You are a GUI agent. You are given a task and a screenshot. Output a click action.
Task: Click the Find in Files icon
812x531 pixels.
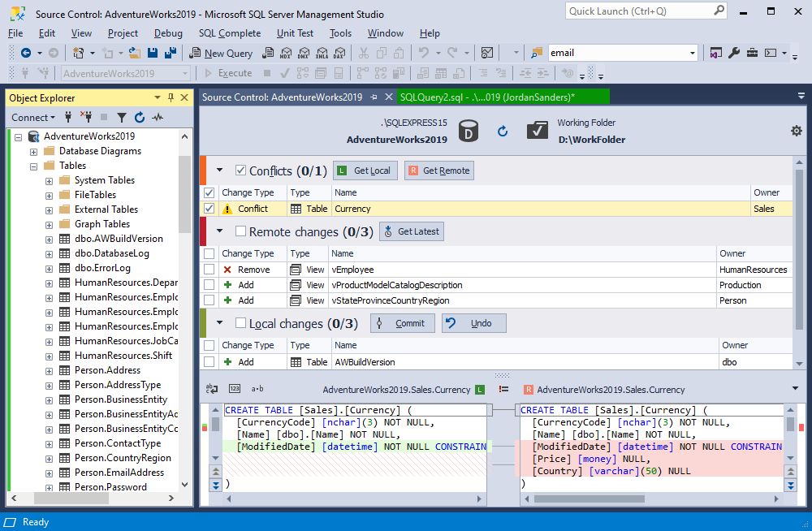coord(537,53)
